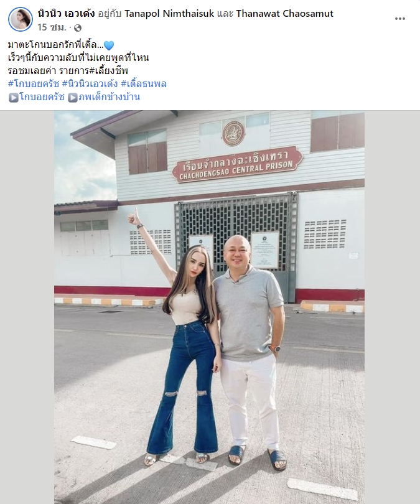Open the นิวนิว เอวเด้ง profile name link

(x=66, y=14)
